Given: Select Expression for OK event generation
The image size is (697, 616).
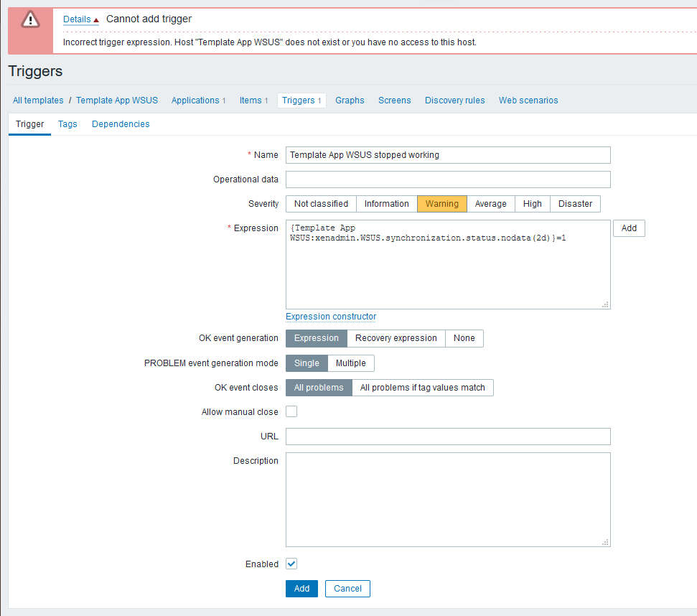Looking at the screenshot, I should (316, 338).
